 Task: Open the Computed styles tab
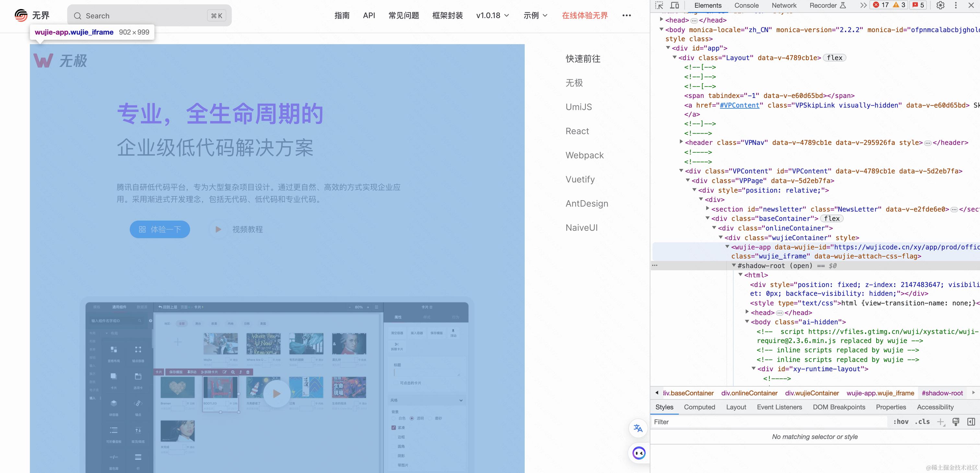point(699,407)
